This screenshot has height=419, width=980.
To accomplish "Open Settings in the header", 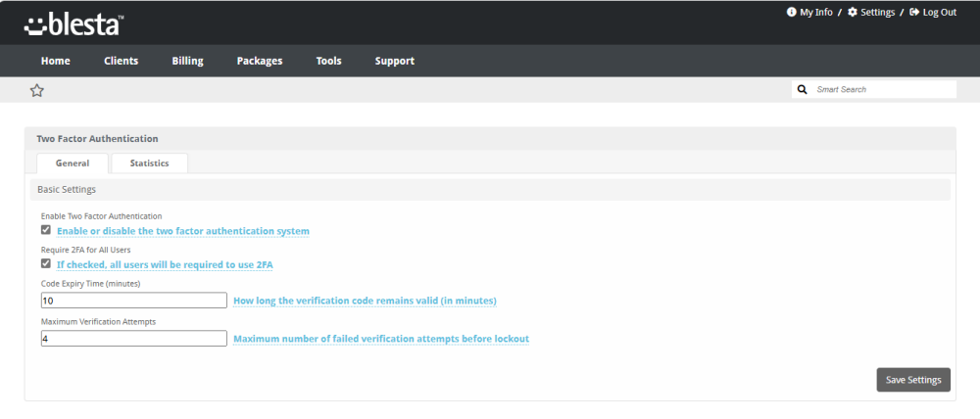I will pyautogui.click(x=870, y=13).
